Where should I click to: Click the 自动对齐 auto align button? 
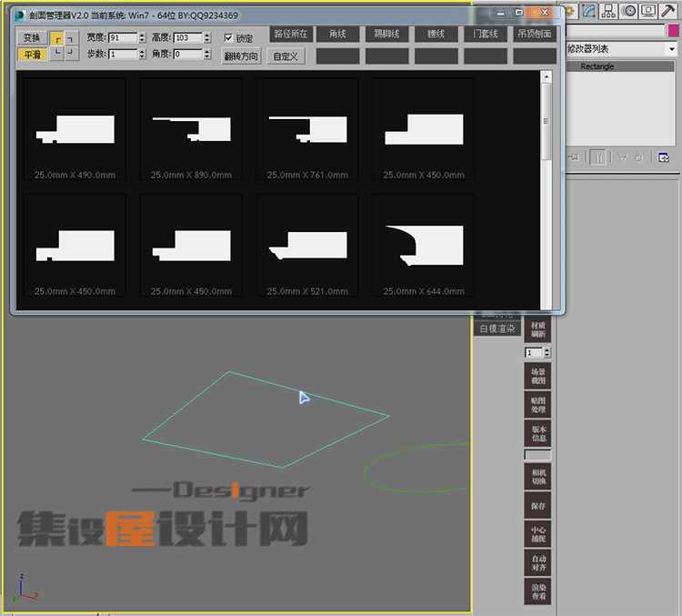pos(537,562)
